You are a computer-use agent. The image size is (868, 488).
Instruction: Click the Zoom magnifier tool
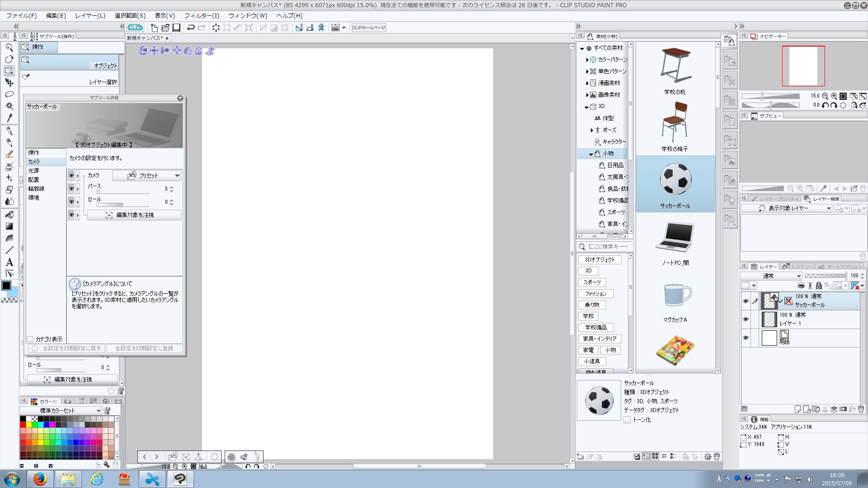(9, 47)
